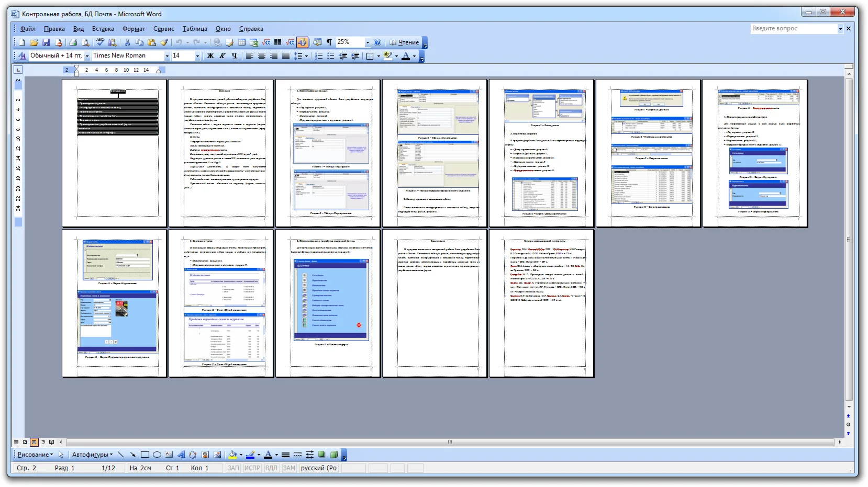The height and width of the screenshot is (487, 868).
Task: Open the Вставка menu
Action: pos(103,29)
